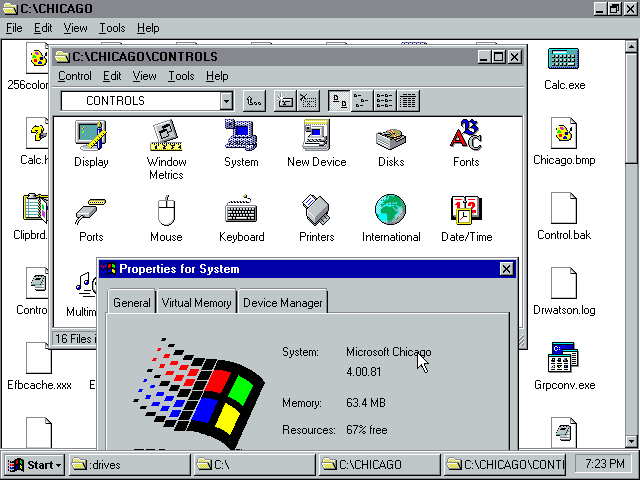640x480 pixels.
Task: Switch to small icons view
Action: [x=362, y=101]
